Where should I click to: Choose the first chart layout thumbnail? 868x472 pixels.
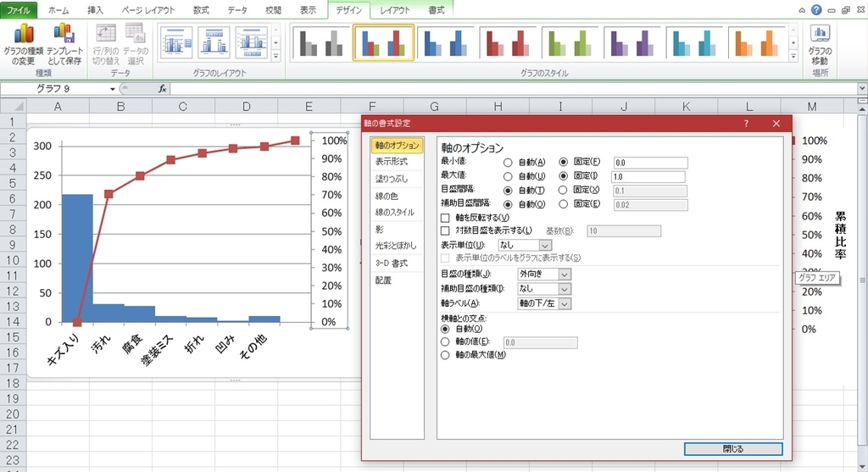pyautogui.click(x=176, y=42)
